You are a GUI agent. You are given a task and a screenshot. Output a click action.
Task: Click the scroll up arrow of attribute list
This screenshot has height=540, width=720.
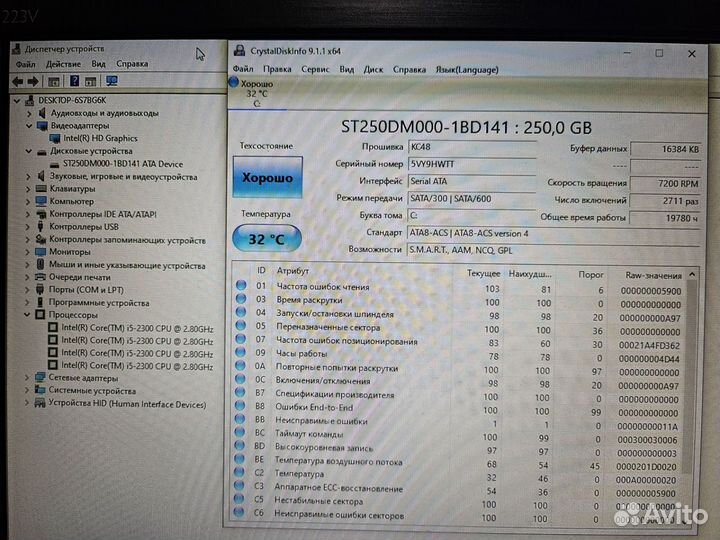(x=692, y=275)
